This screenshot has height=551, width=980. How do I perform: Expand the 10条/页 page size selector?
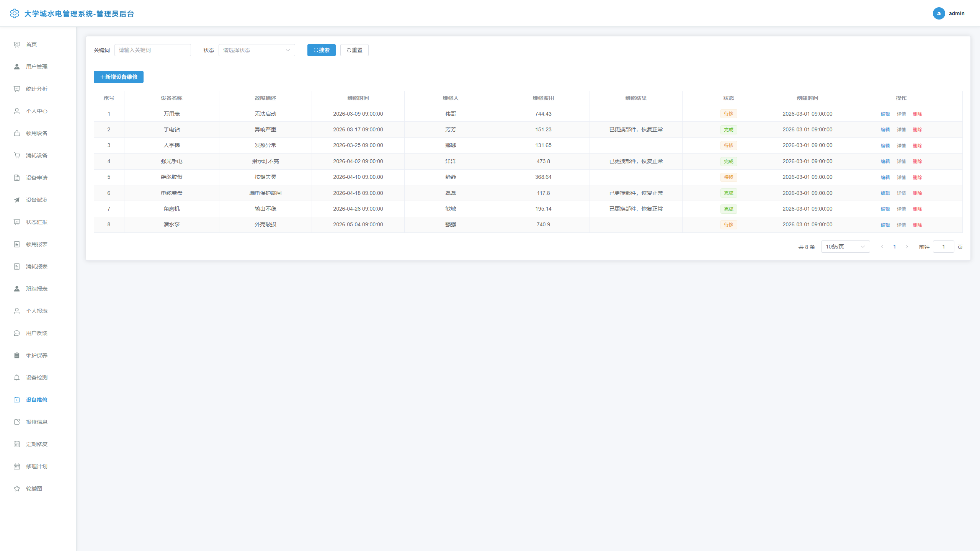click(845, 247)
